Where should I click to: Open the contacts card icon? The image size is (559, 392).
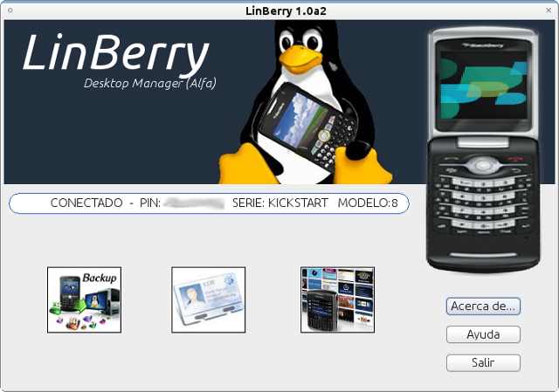[x=208, y=299]
